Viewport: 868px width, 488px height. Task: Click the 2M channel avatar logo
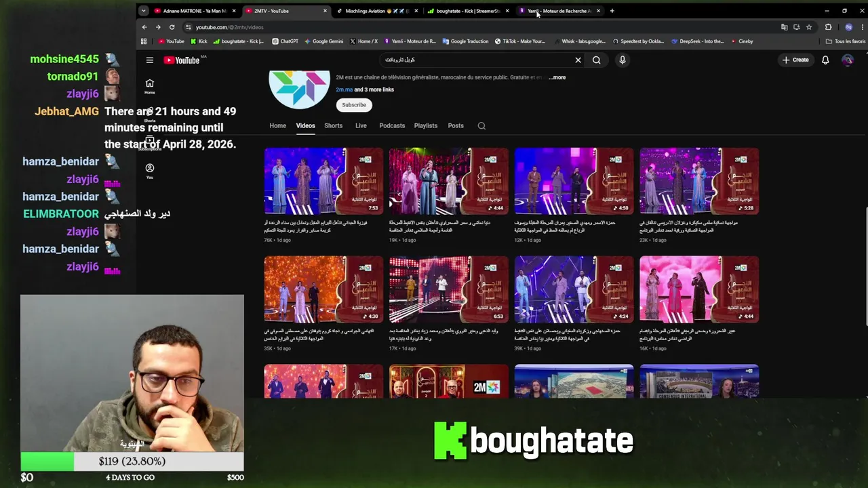pos(299,88)
